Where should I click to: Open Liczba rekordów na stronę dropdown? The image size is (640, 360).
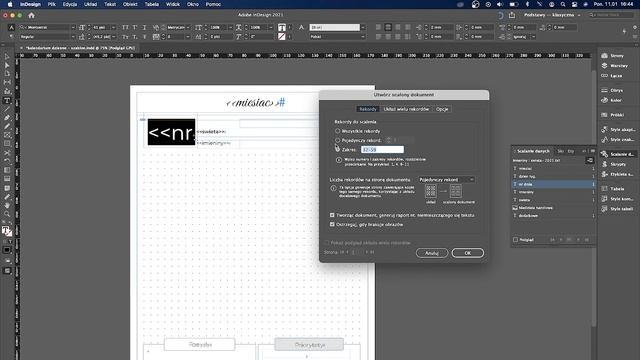447,180
